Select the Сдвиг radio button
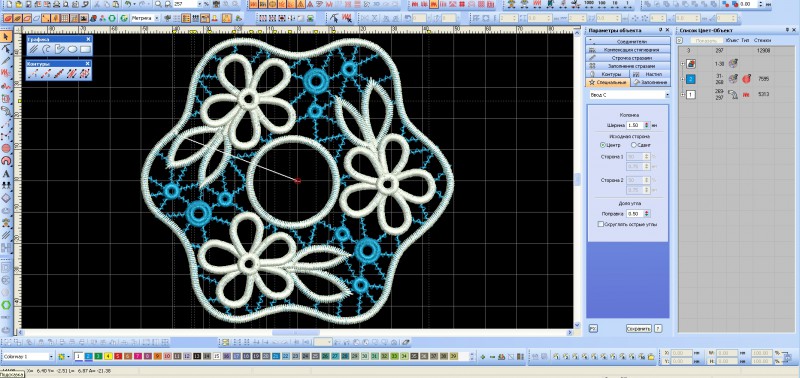The height and width of the screenshot is (378, 800). tap(634, 145)
